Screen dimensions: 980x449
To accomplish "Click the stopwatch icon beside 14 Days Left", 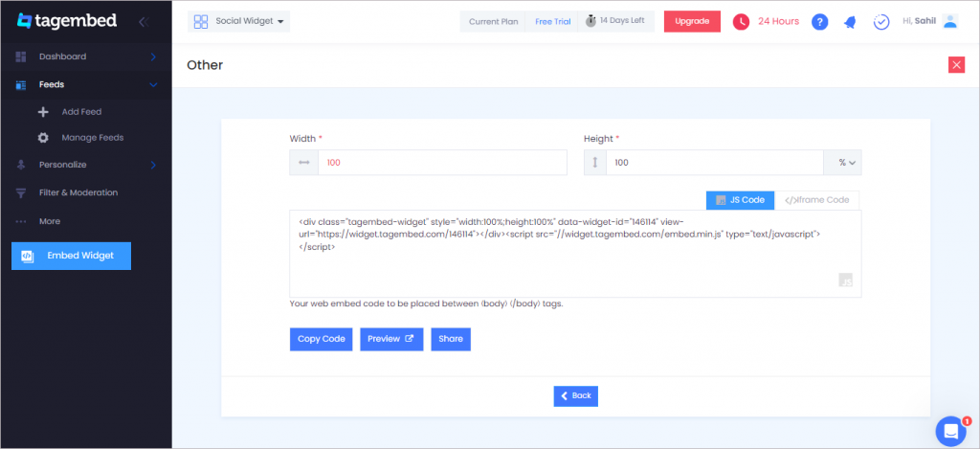I will [590, 21].
